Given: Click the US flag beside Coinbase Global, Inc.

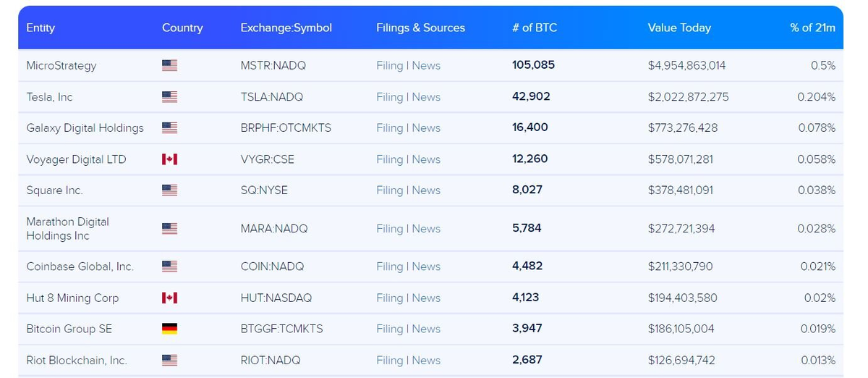Looking at the screenshot, I should 169,266.
